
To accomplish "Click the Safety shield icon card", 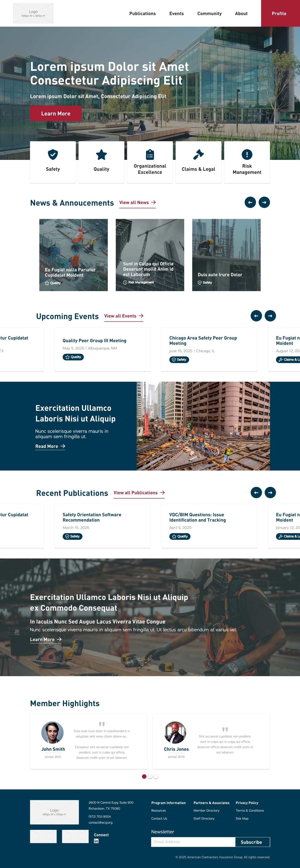I will (x=53, y=162).
